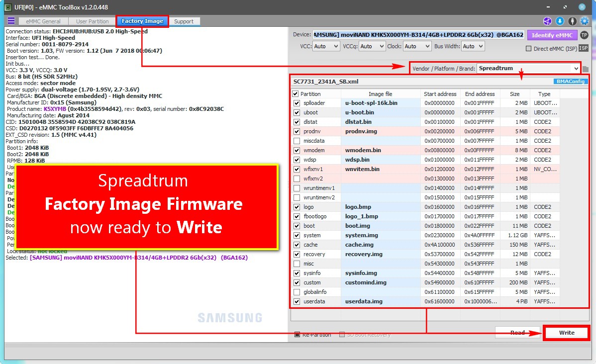596x364 pixels.
Task: Select the wmodem.bin image file cell
Action: click(x=381, y=150)
